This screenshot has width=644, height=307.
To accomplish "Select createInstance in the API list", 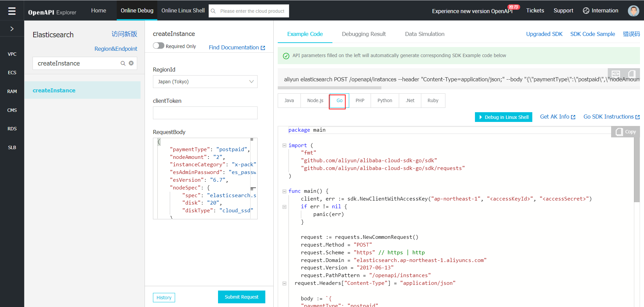I will pyautogui.click(x=83, y=90).
